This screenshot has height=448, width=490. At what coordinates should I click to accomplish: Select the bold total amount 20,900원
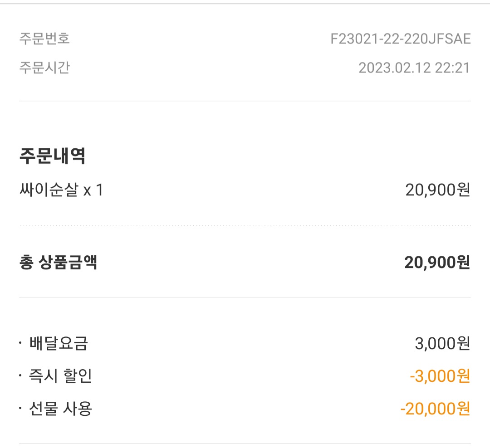437,263
